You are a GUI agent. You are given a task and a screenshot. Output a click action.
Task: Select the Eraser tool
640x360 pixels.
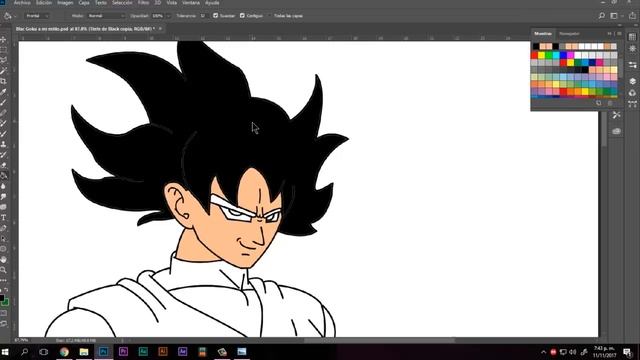4,165
